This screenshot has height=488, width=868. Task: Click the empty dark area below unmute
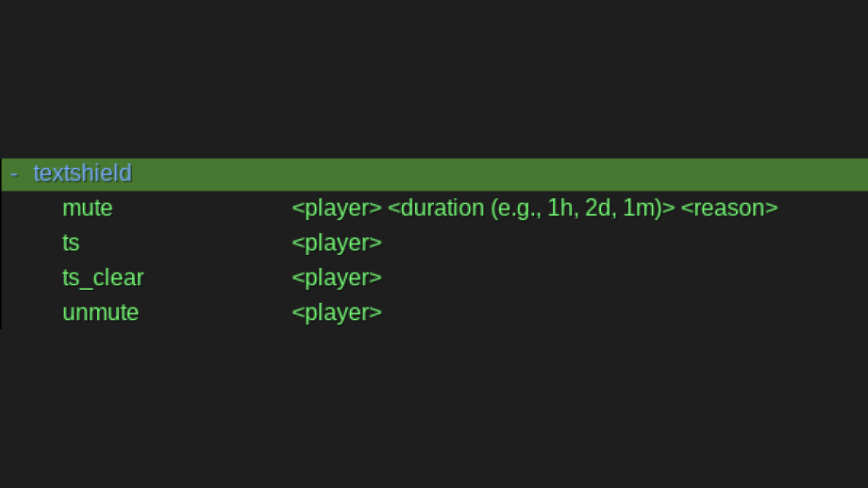pos(434,406)
